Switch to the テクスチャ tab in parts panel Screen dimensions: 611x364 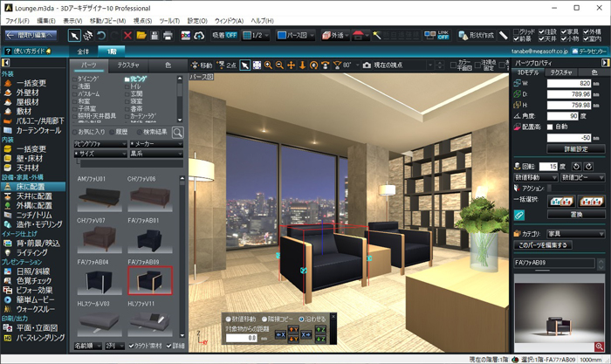point(128,65)
